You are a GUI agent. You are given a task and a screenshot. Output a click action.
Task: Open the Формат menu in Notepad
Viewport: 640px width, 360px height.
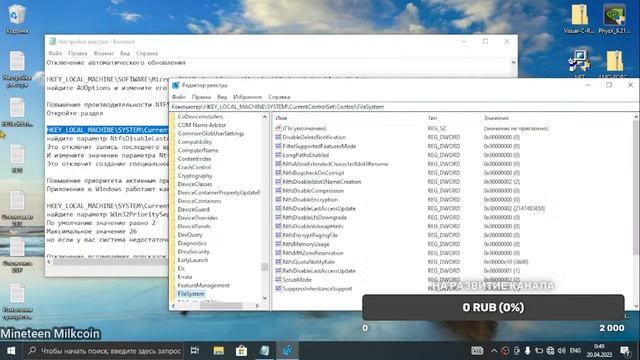click(104, 53)
